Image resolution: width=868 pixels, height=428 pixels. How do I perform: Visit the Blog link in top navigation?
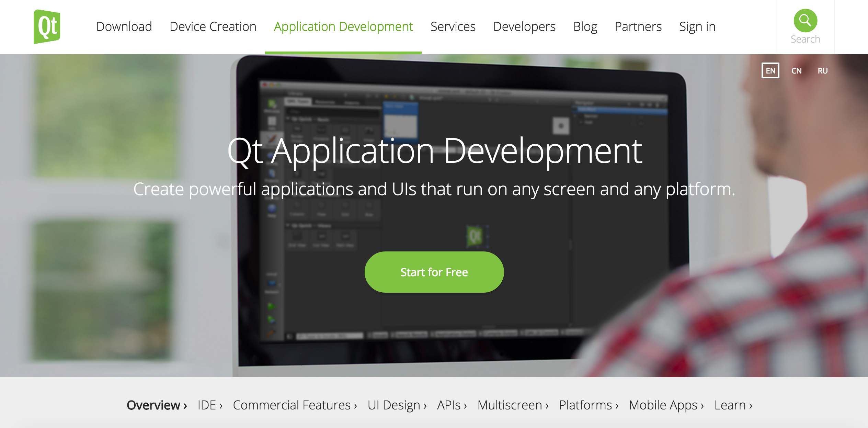(585, 26)
